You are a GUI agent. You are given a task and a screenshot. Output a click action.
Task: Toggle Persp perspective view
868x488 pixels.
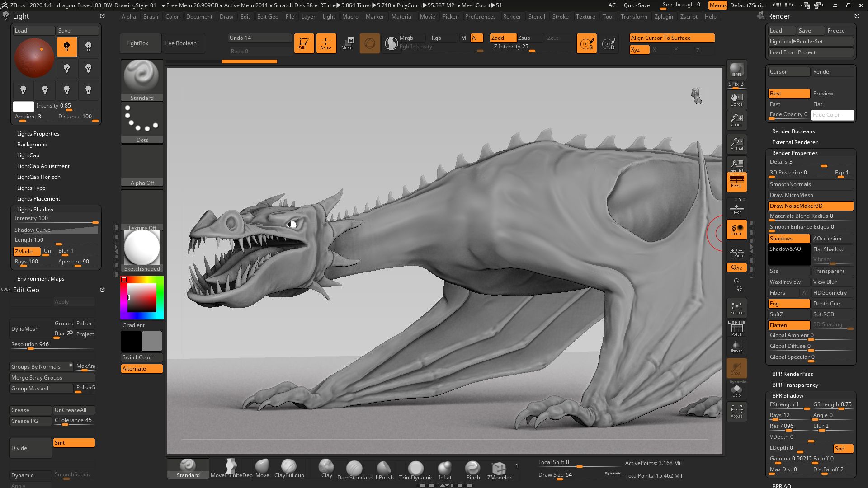point(736,182)
